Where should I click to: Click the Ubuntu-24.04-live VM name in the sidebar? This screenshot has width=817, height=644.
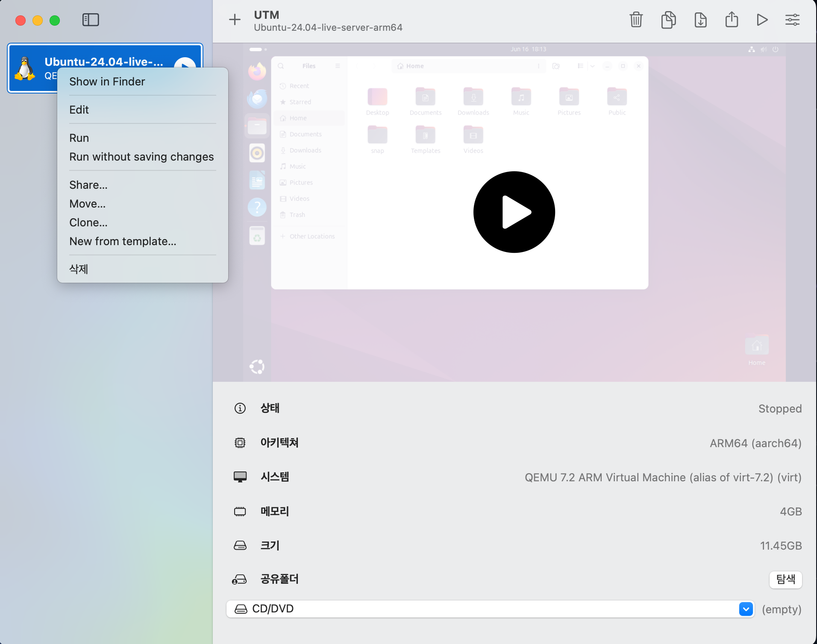click(x=104, y=62)
